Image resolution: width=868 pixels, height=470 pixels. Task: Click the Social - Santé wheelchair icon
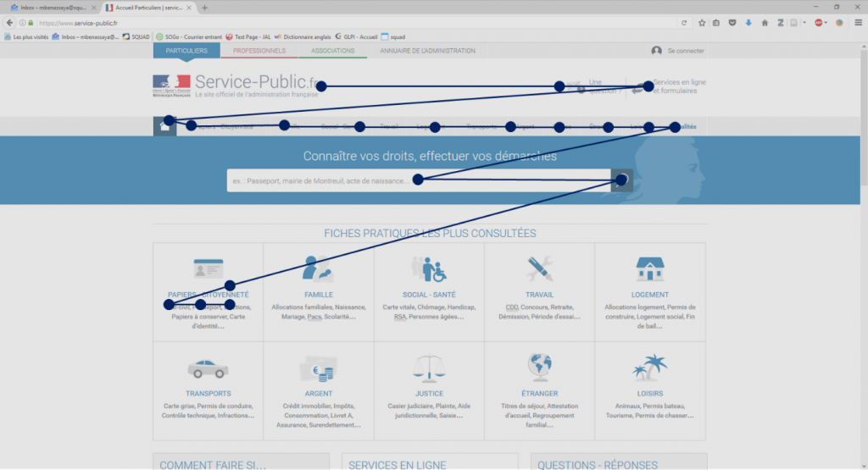pos(429,269)
